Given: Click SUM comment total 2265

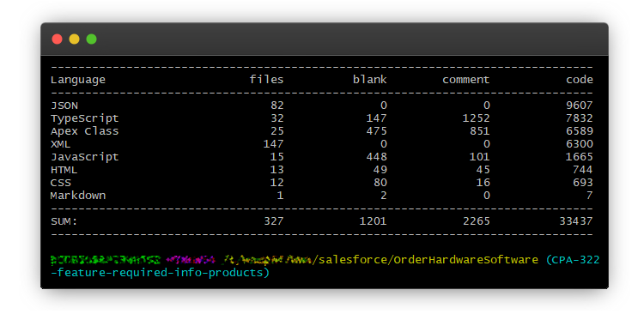Looking at the screenshot, I should (476, 221).
